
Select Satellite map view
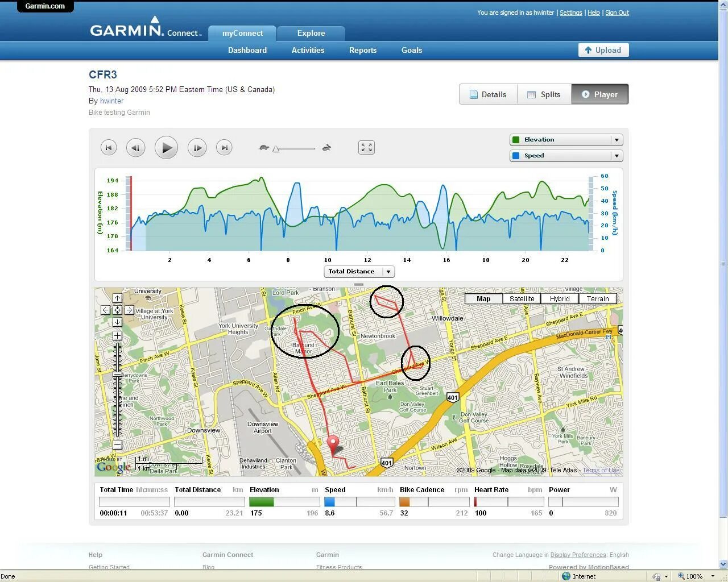tap(522, 298)
